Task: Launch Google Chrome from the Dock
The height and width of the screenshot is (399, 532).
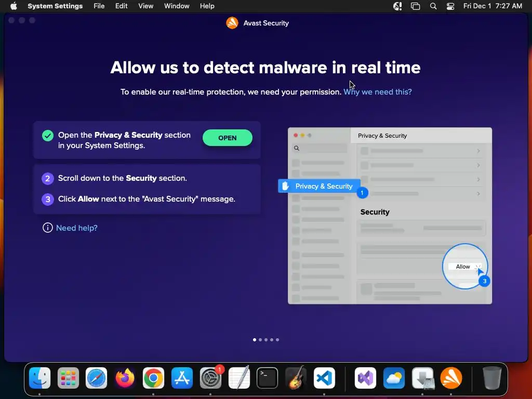Action: pos(153,378)
